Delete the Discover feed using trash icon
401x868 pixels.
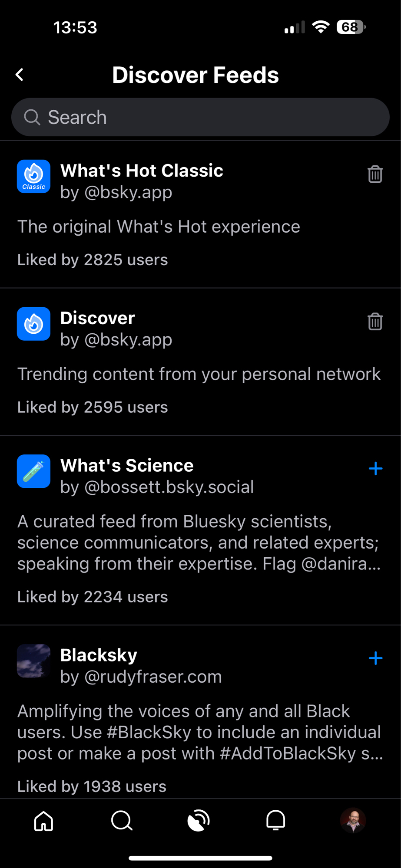coord(375,322)
